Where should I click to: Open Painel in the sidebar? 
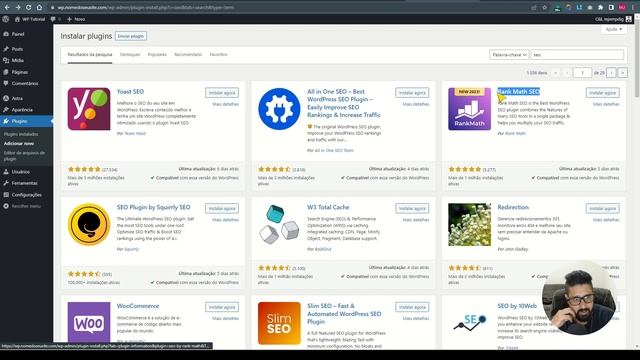click(18, 34)
